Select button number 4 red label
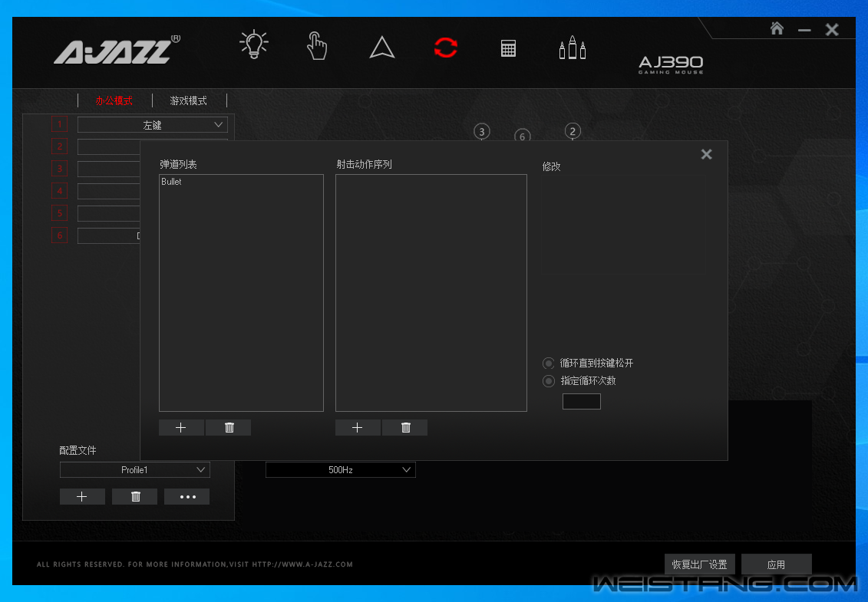Screen dimensions: 868x602 60,192
